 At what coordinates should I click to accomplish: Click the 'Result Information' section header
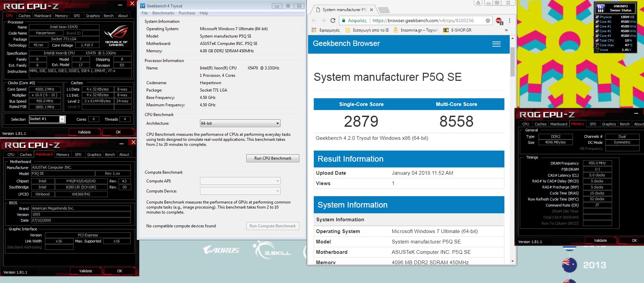(x=409, y=159)
